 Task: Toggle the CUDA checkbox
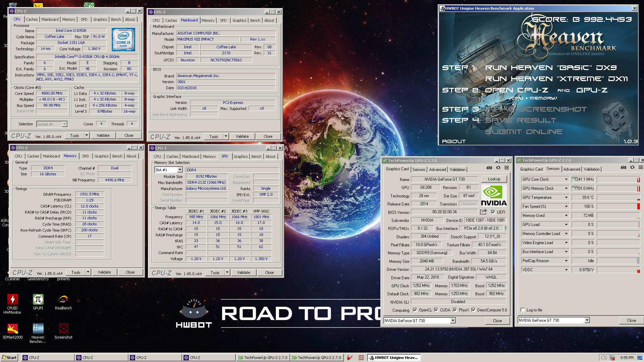pos(436,310)
